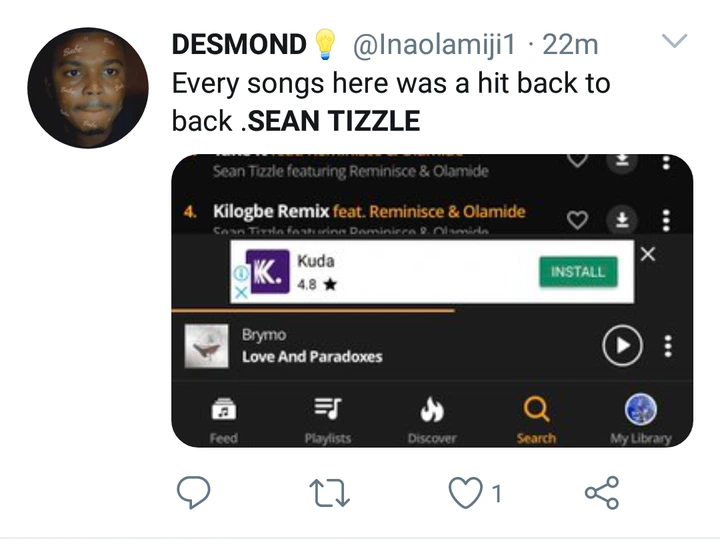Open Kilogbe Remix more options menu

[667, 219]
